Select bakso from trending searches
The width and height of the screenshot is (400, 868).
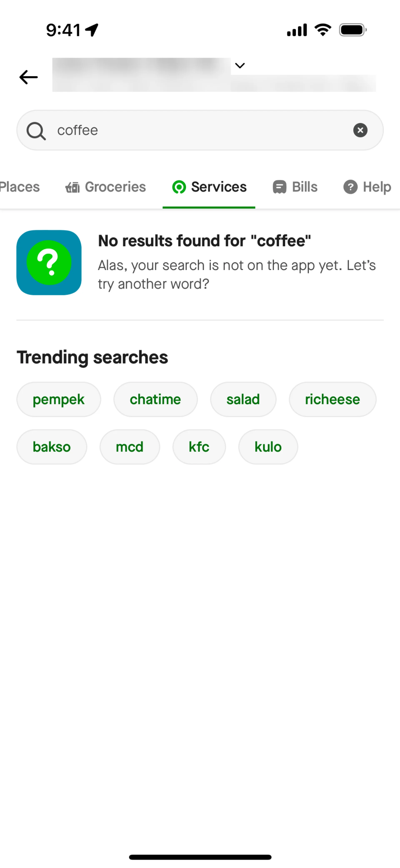[x=51, y=447]
